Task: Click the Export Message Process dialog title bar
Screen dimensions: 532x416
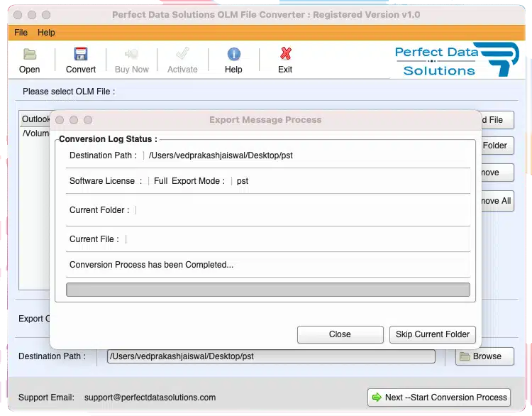Action: pyautogui.click(x=265, y=120)
